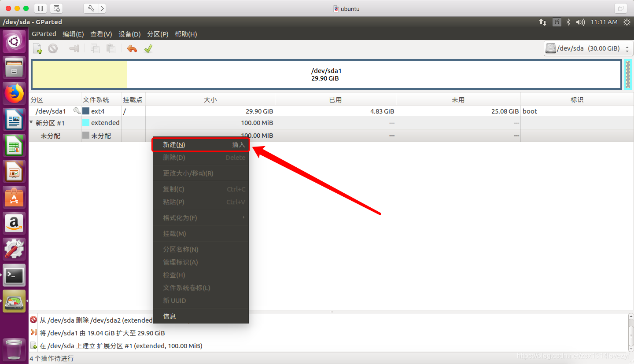This screenshot has width=634, height=364.
Task: Apply all operations with green checkmark
Action: [x=148, y=48]
